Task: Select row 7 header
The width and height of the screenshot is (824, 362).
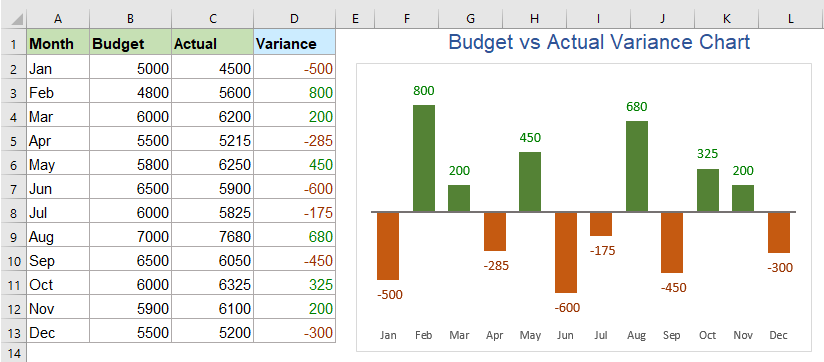Action: [13, 189]
